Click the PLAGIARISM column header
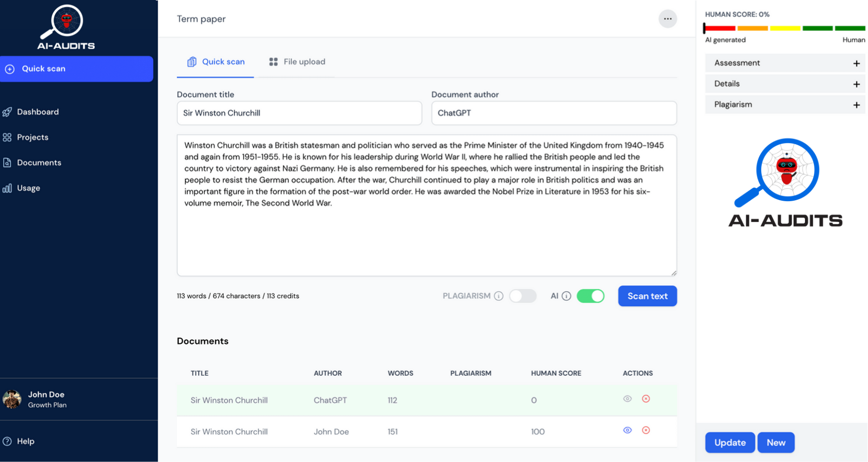This screenshot has width=868, height=462. (x=470, y=374)
